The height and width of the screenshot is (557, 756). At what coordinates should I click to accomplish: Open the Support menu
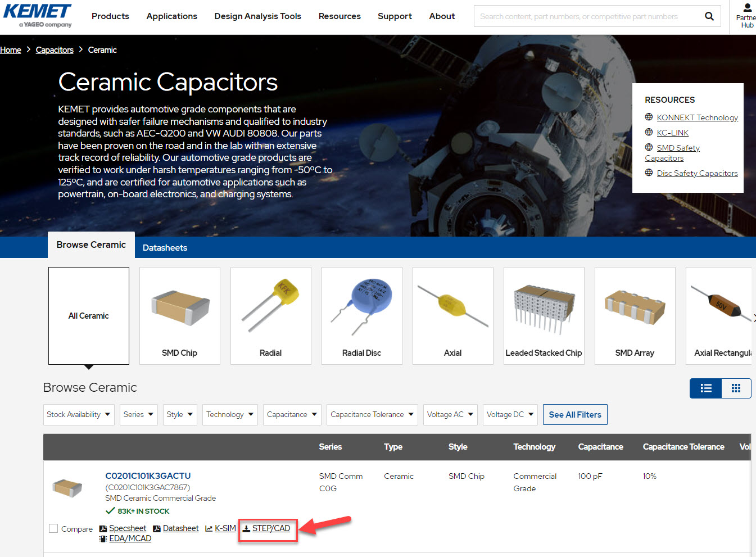[395, 16]
